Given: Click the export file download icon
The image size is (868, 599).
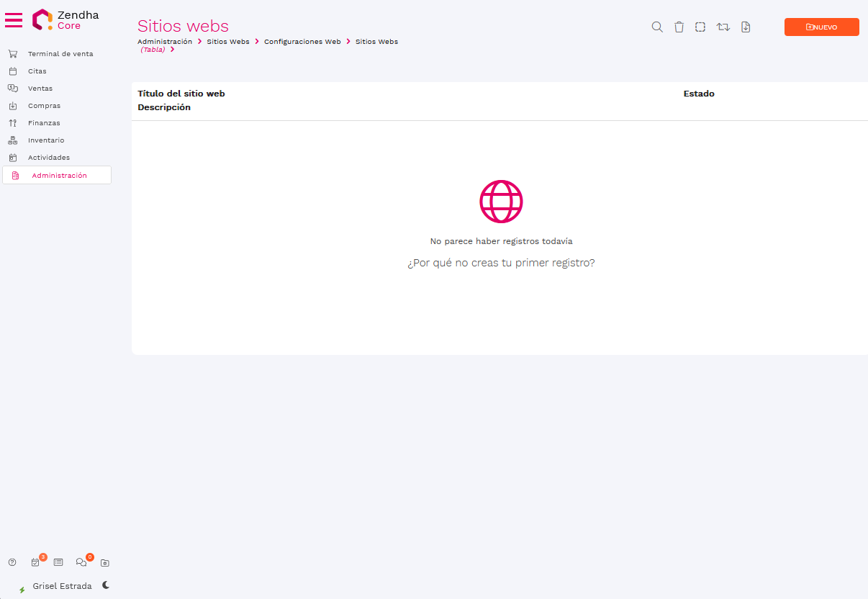Looking at the screenshot, I should coord(746,27).
